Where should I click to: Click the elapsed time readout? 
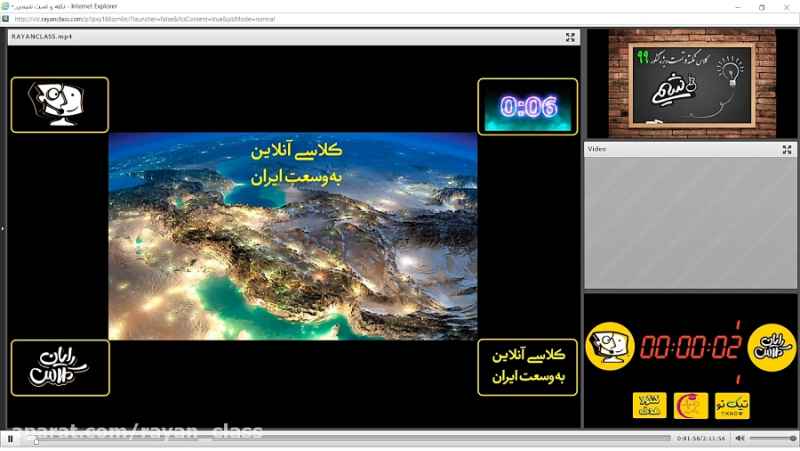[701, 438]
